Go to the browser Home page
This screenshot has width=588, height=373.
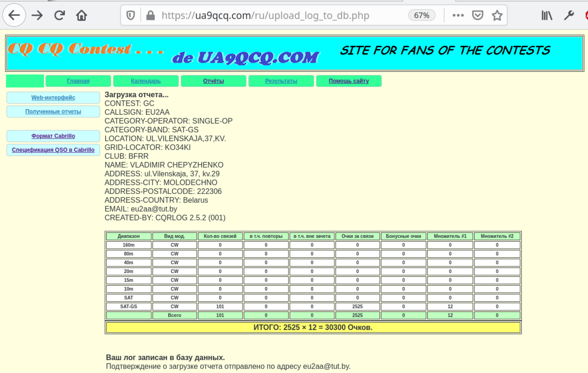82,15
